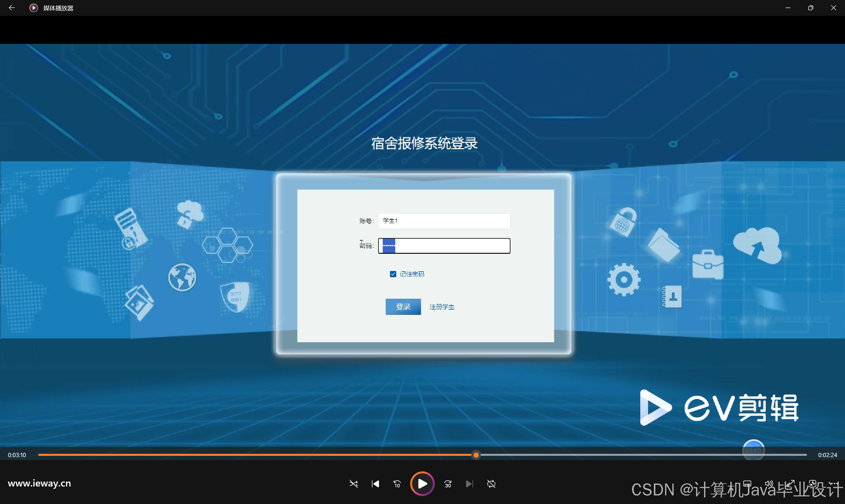The image size is (845, 504).
Task: Skip forward 30 seconds
Action: click(x=448, y=484)
